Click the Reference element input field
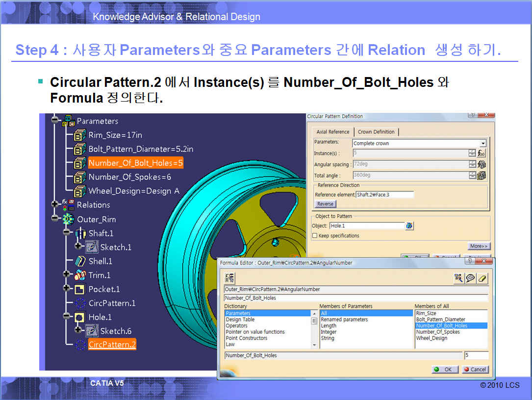This screenshot has width=532, height=400. coord(384,195)
